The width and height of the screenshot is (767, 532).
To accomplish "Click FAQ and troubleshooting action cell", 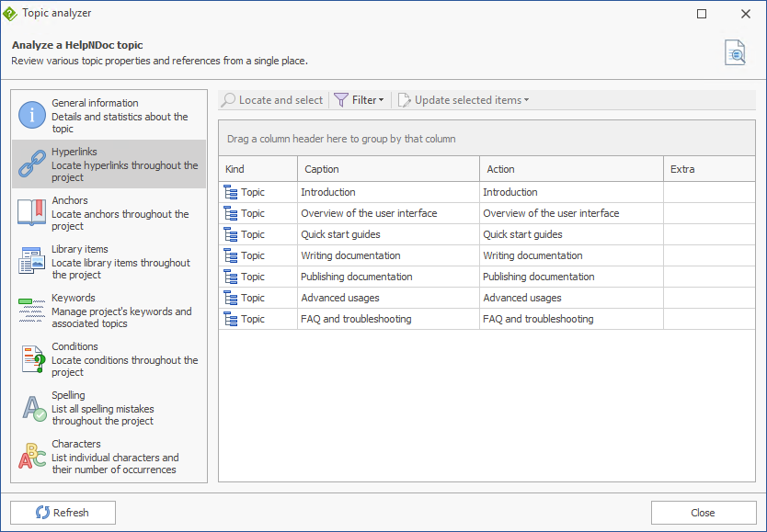I will (x=571, y=319).
